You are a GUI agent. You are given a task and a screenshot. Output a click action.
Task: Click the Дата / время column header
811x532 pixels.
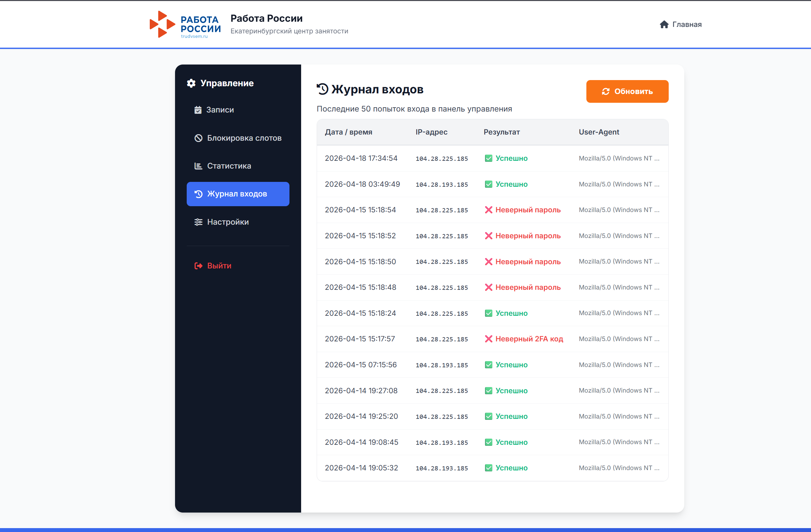pos(348,132)
